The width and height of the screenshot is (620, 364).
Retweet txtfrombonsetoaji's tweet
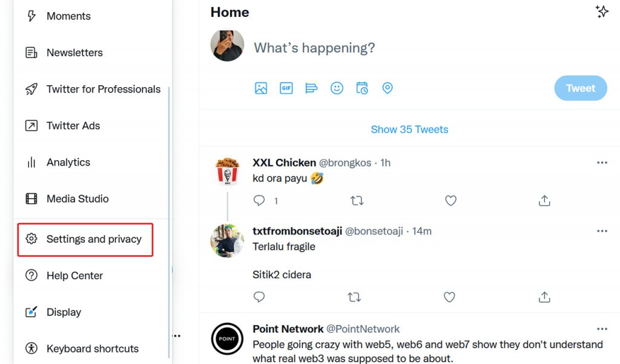tap(354, 297)
